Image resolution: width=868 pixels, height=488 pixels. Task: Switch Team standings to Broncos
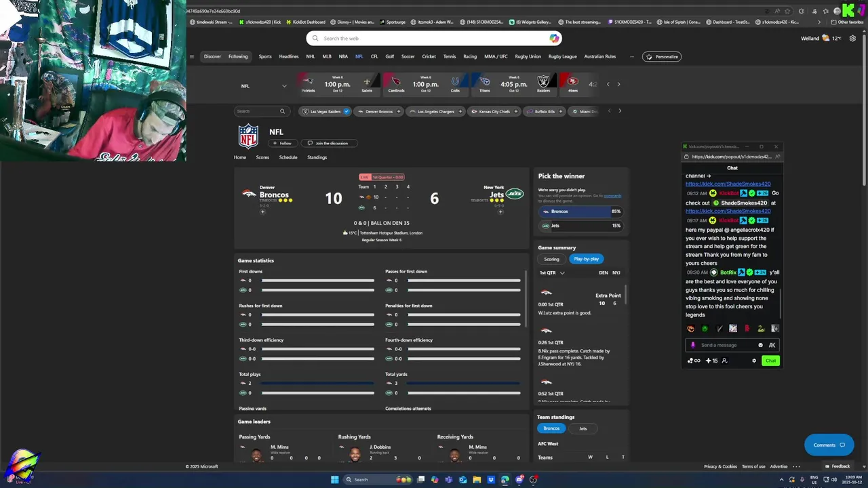[552, 428]
